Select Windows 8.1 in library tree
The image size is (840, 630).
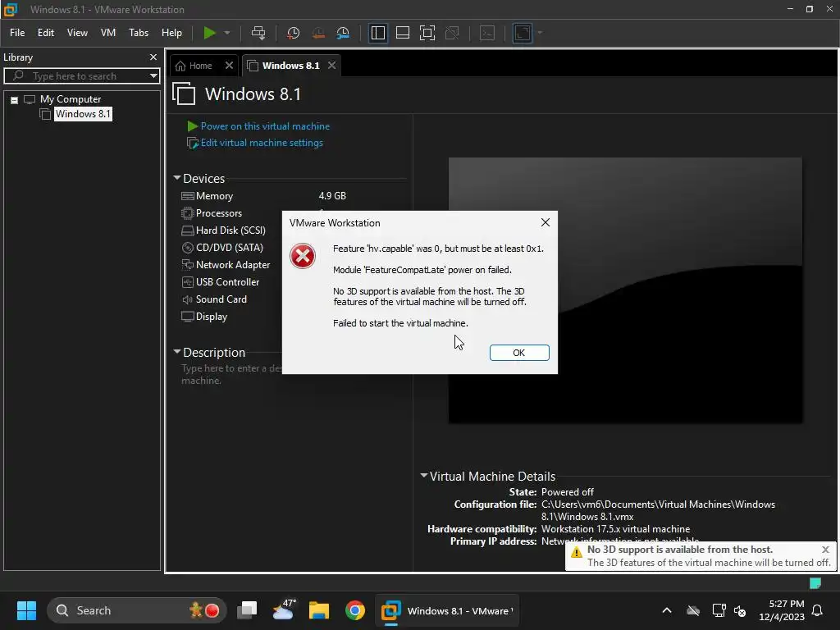pos(83,113)
